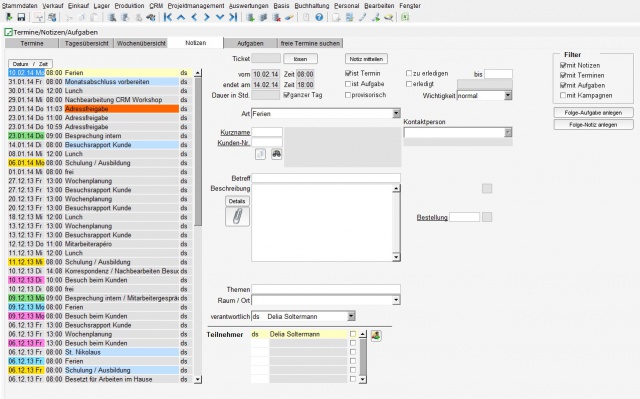Click into the Betreff input field

pos(326,178)
